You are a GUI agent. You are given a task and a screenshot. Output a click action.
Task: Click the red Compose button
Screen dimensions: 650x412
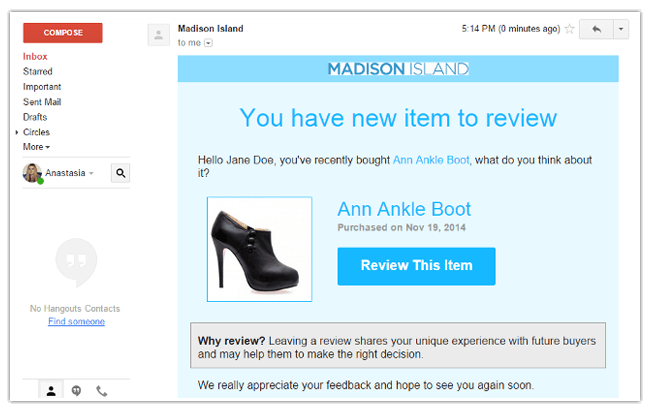click(63, 33)
